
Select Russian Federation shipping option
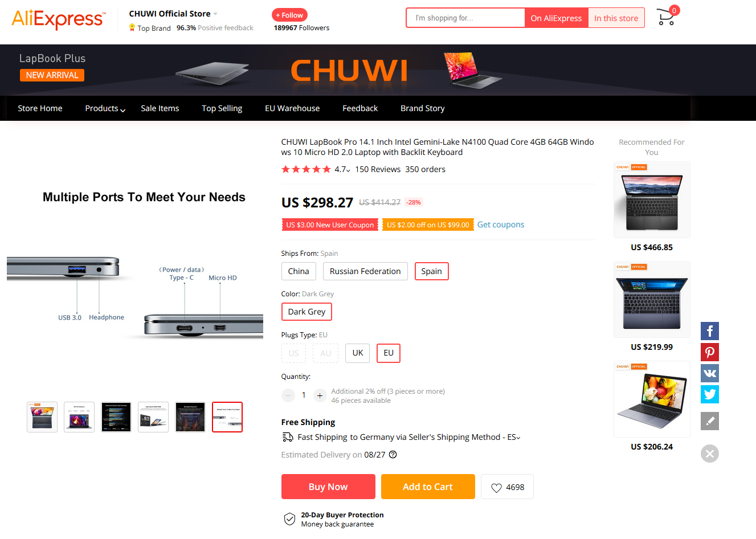[365, 271]
